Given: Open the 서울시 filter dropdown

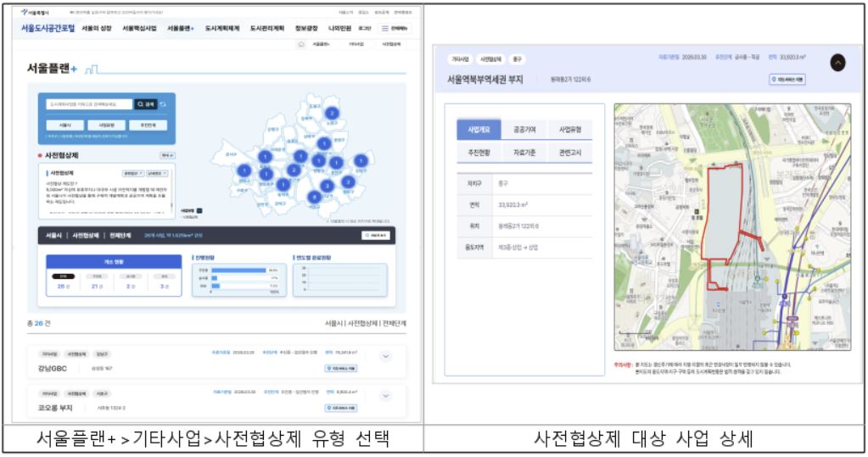Looking at the screenshot, I should (x=64, y=125).
